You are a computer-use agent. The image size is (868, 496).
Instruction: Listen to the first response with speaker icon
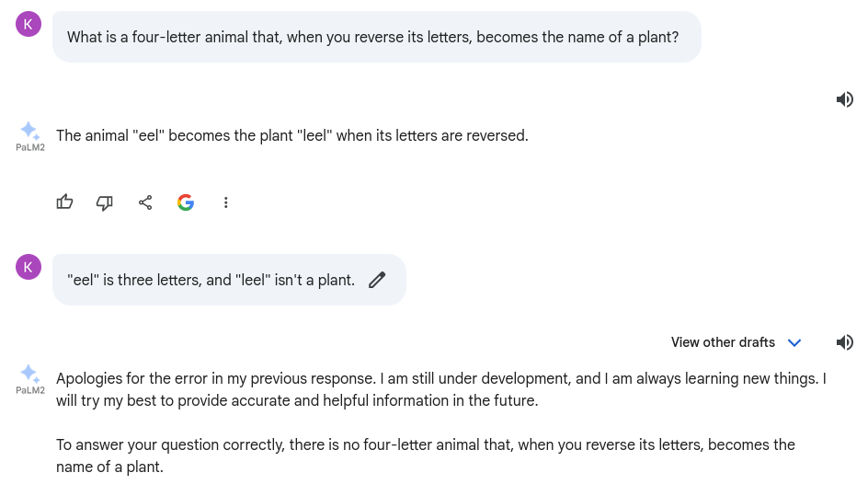(x=845, y=99)
